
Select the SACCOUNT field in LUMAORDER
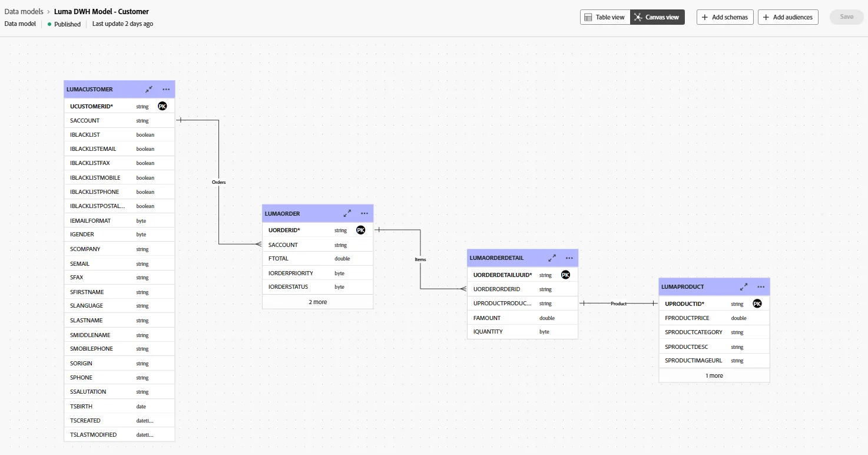318,245
